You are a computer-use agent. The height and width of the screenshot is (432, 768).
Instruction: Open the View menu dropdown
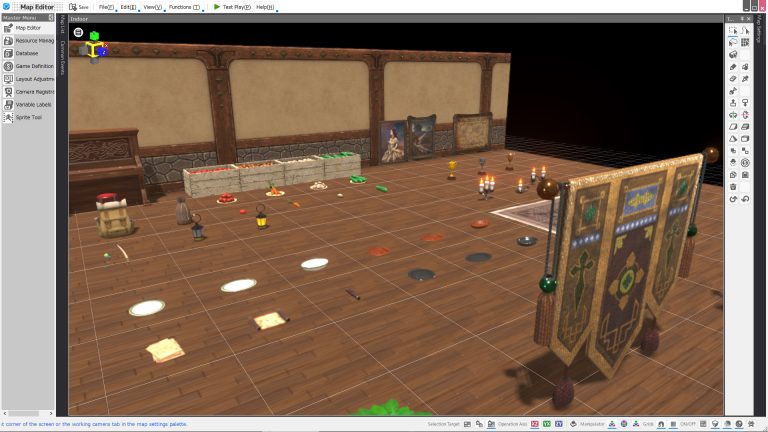[152, 7]
